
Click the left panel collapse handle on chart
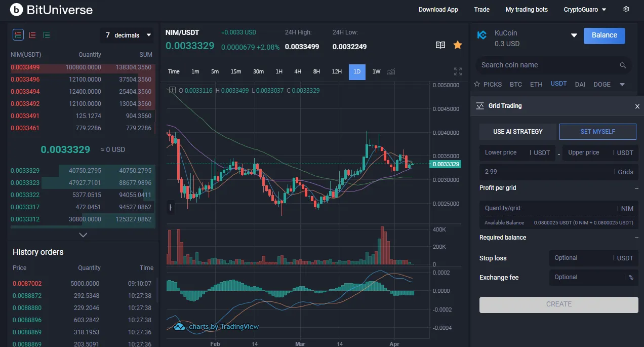tap(170, 207)
